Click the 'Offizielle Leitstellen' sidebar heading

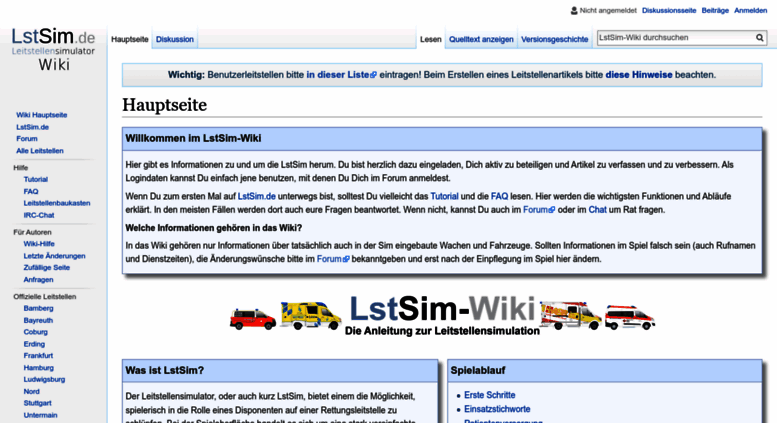tap(45, 296)
